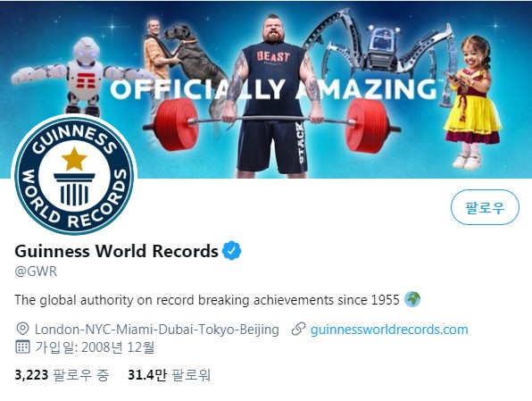Click the earth globe emoji in bio
Viewport: 532px width, 401px height.
(x=412, y=299)
